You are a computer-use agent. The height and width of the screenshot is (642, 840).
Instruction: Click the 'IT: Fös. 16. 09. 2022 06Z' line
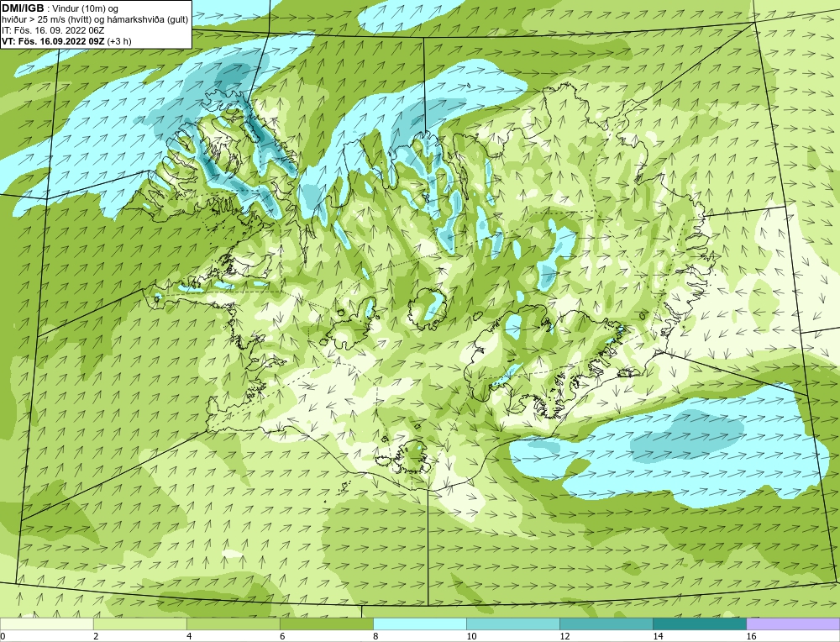click(53, 30)
